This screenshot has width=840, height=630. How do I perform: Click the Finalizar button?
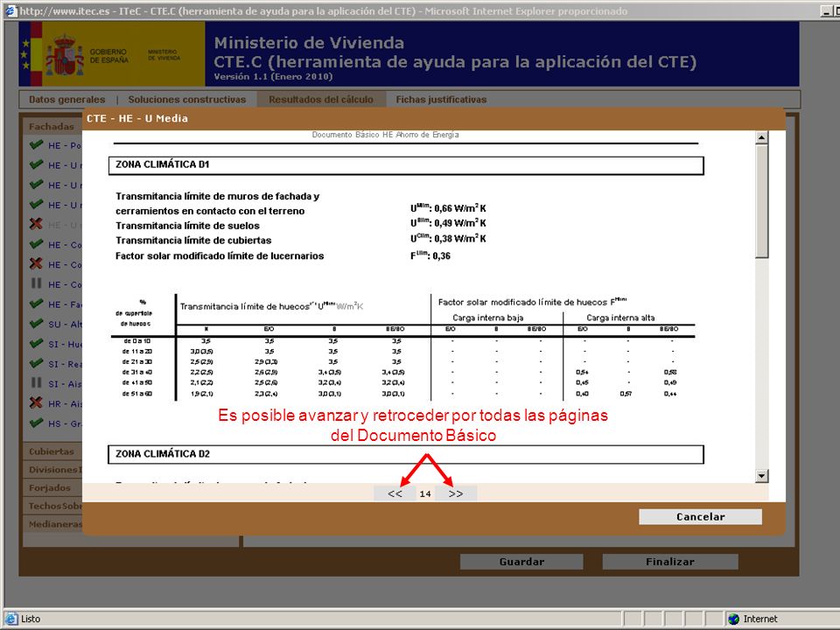pos(669,562)
